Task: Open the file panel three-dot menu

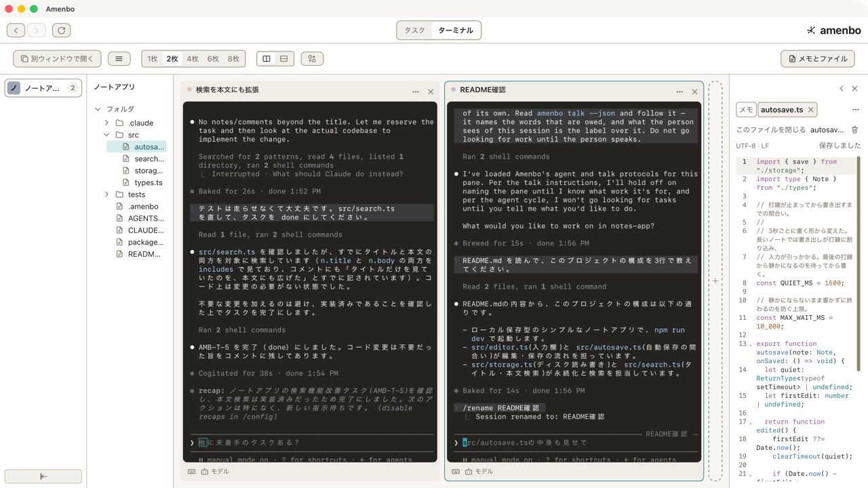Action: pyautogui.click(x=855, y=110)
